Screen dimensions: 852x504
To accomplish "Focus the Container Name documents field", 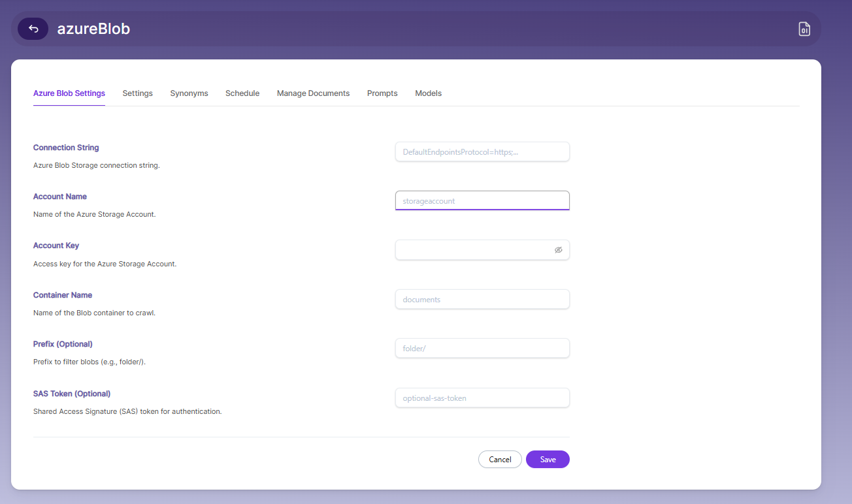I will click(482, 300).
